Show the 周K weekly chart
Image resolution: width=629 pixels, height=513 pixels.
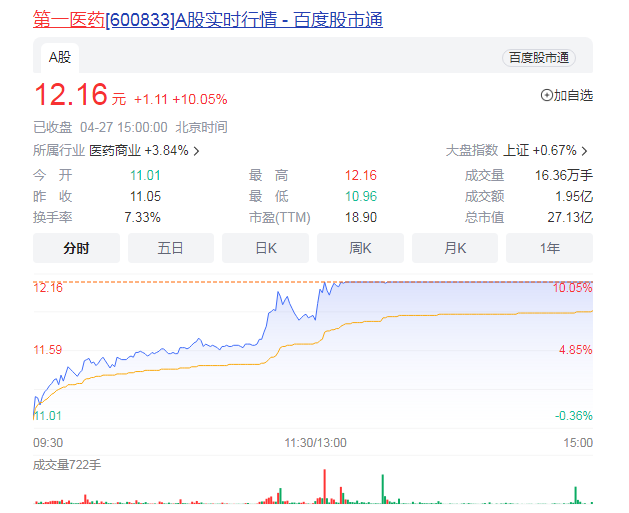pos(360,248)
